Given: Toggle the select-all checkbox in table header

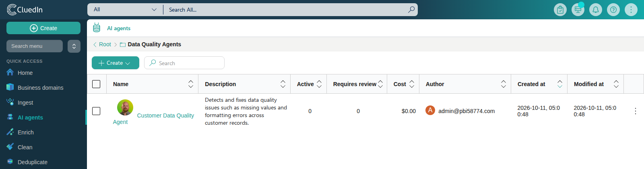Looking at the screenshot, I should pos(96,84).
